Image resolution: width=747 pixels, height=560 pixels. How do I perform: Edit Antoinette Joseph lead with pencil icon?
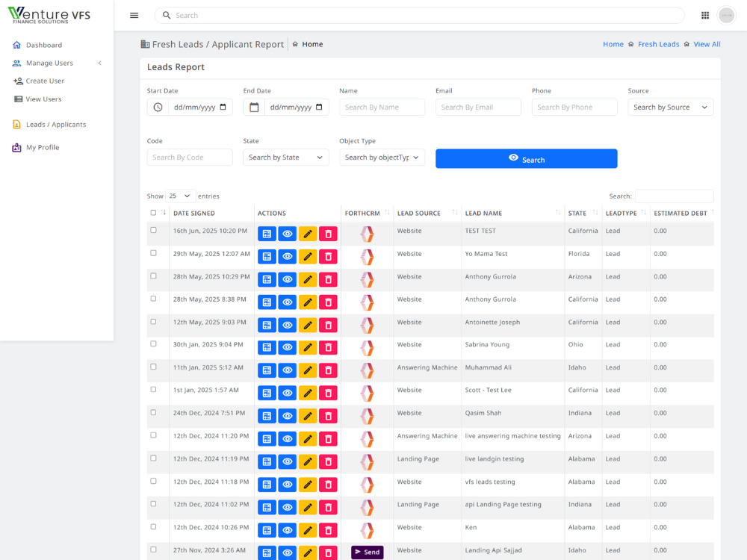(x=308, y=326)
